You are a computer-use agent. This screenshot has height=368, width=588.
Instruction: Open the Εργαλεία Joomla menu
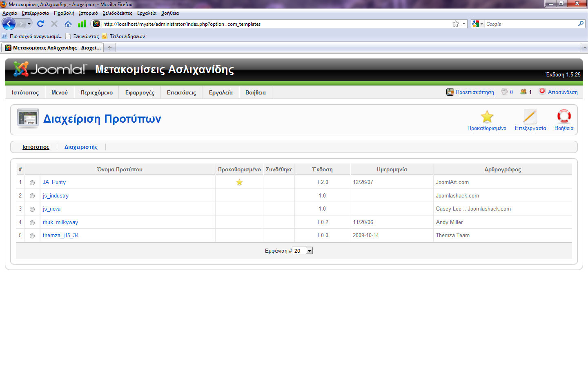(x=221, y=92)
